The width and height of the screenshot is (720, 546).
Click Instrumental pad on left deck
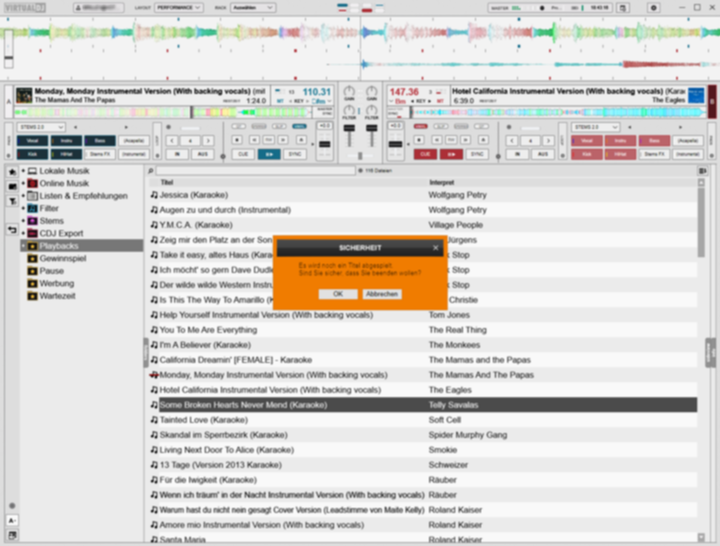[x=134, y=154]
